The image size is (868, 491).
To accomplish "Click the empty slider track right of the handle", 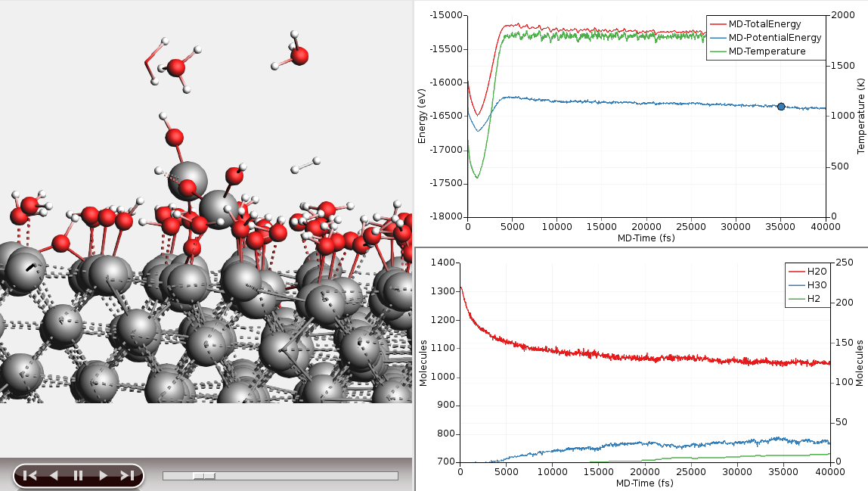I will (302, 476).
